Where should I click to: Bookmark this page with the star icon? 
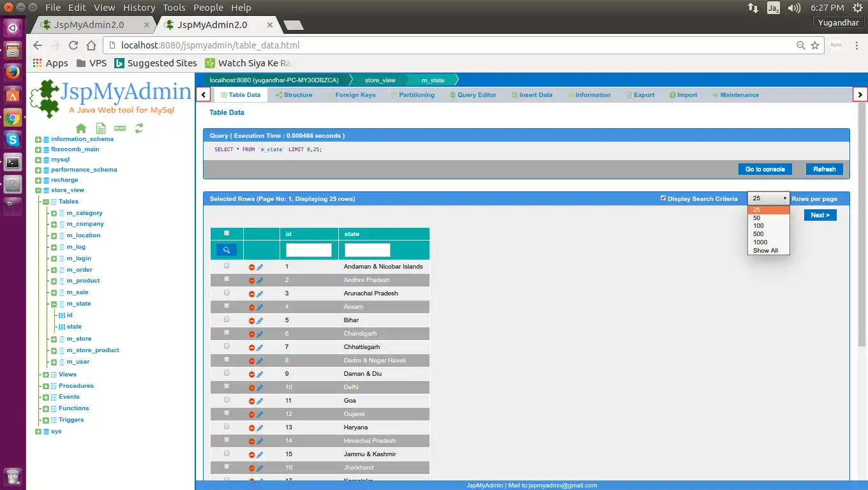[815, 45]
